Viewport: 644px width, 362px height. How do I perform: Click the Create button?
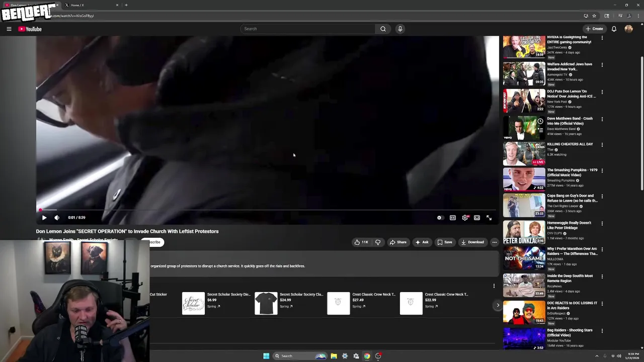tap(594, 29)
